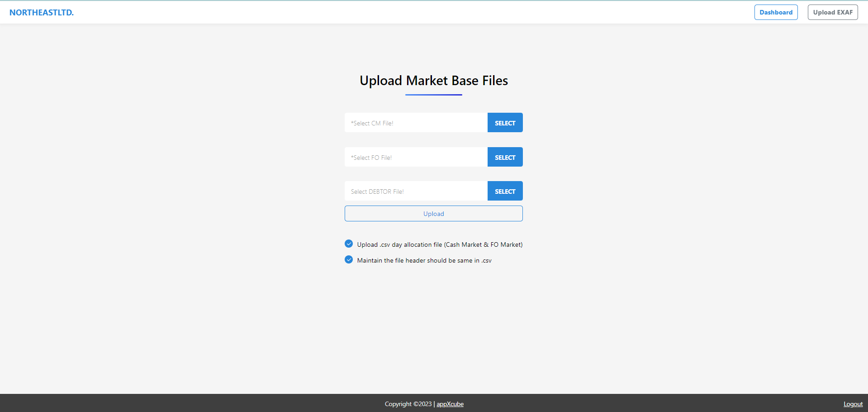The image size is (868, 412).
Task: Open the Dashboard page
Action: (776, 12)
